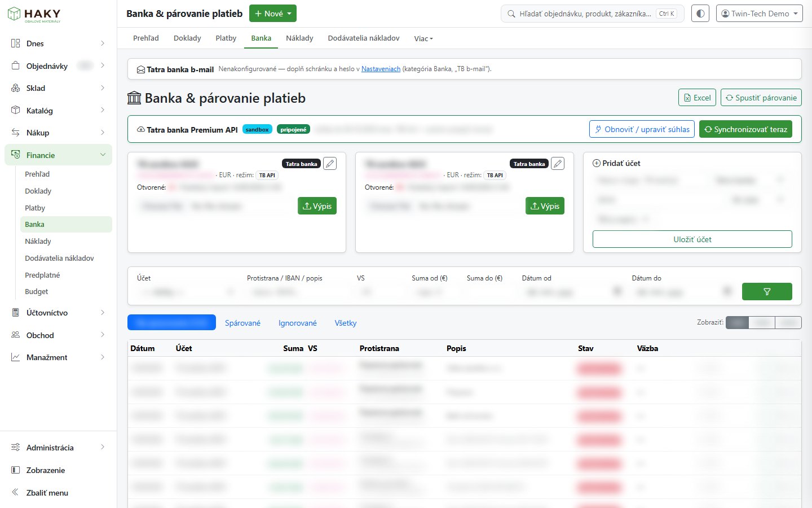Click the first account Výpis button
This screenshot has width=812, height=508.
pos(317,206)
